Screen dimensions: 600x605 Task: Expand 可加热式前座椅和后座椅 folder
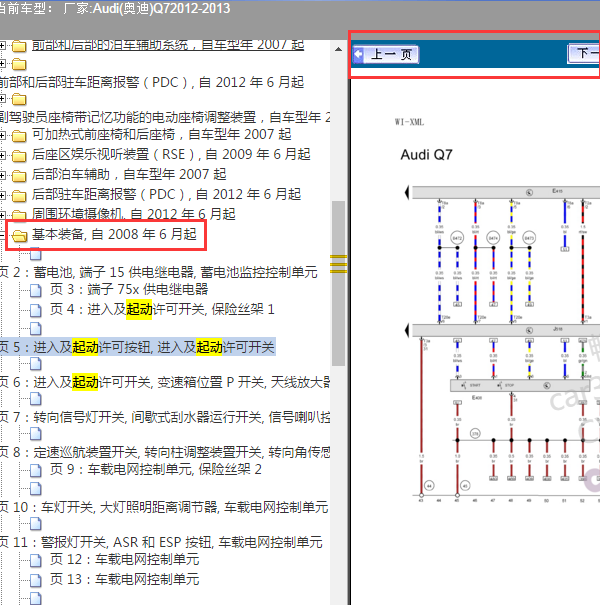(2, 135)
